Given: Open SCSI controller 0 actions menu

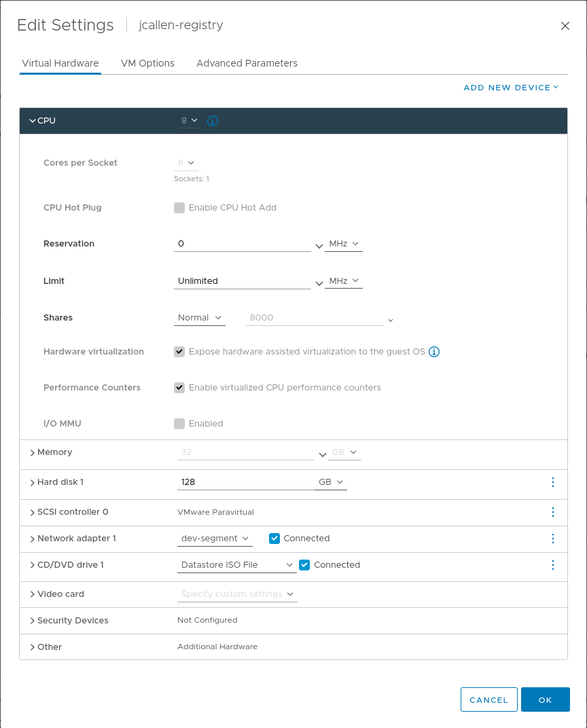Looking at the screenshot, I should tap(552, 512).
